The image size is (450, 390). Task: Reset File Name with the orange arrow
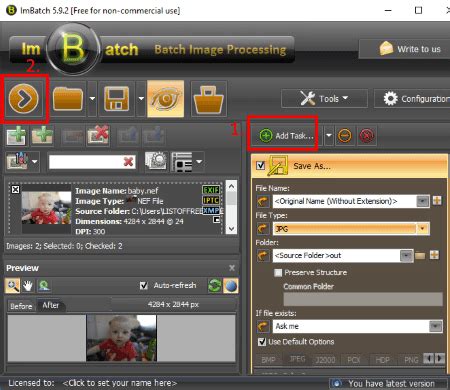click(263, 201)
